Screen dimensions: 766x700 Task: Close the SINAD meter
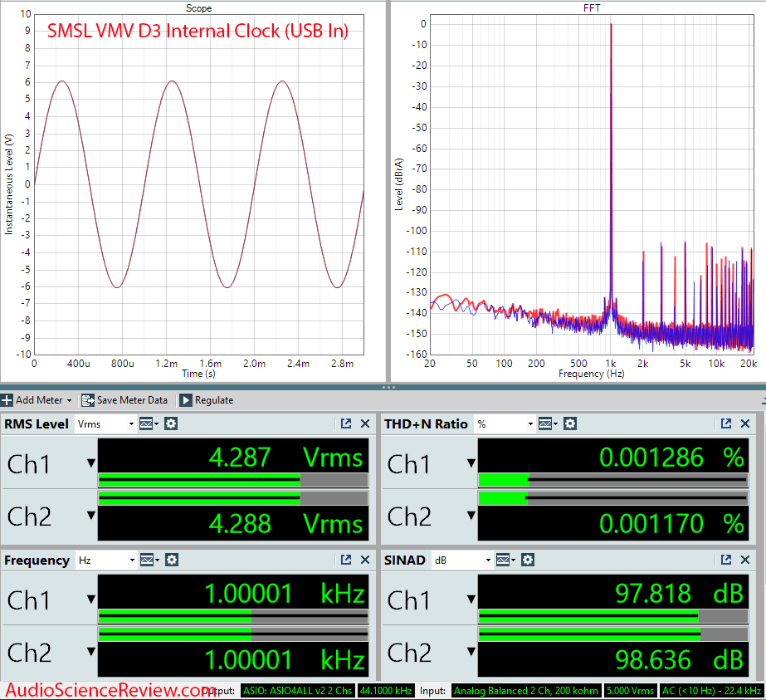pos(745,560)
